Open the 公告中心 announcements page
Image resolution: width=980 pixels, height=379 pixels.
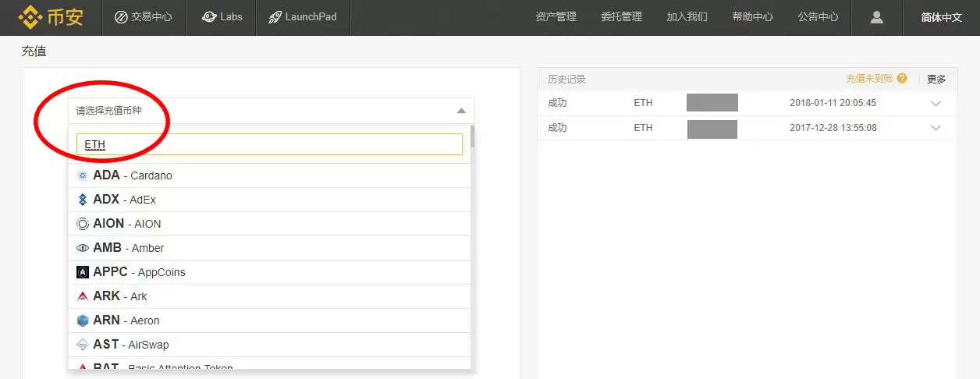(818, 16)
